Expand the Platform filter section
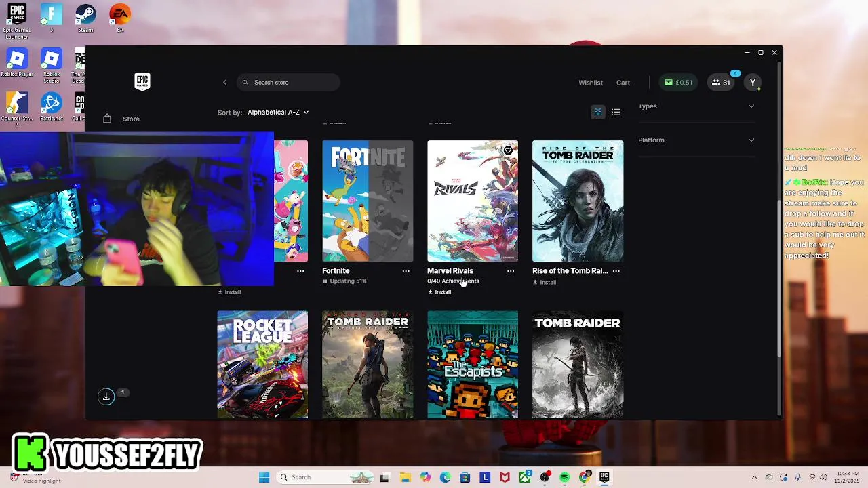Screen dimensions: 868x488 (696, 140)
